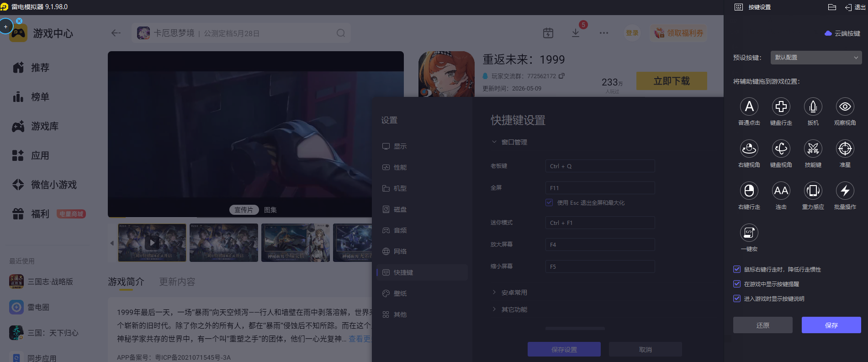Click 取消 in the settings dialog

pos(646,350)
